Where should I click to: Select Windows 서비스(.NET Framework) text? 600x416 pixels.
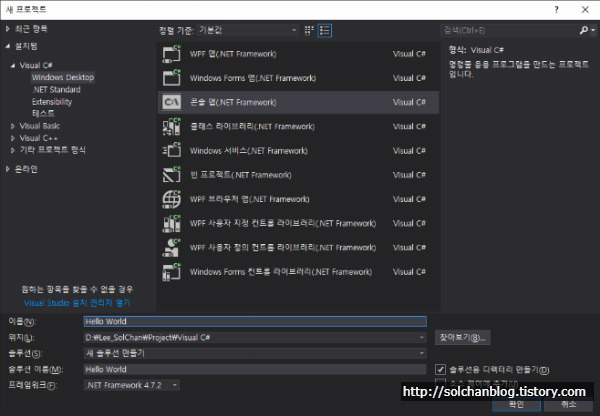click(x=249, y=151)
